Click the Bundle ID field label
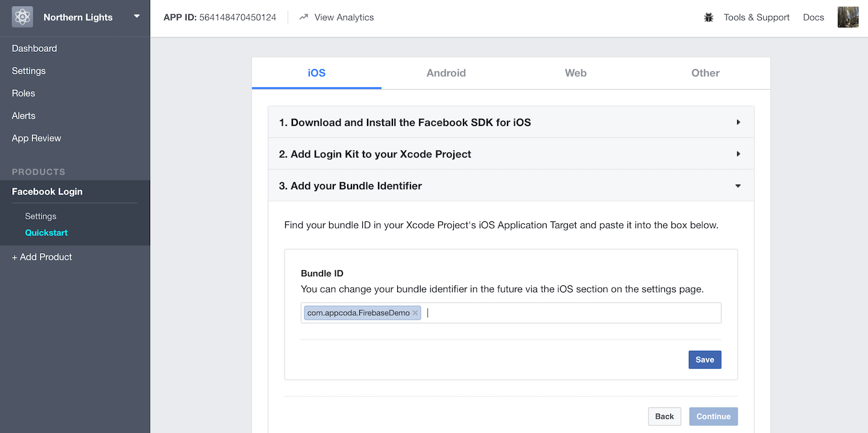Image resolution: width=868 pixels, height=433 pixels. click(322, 273)
